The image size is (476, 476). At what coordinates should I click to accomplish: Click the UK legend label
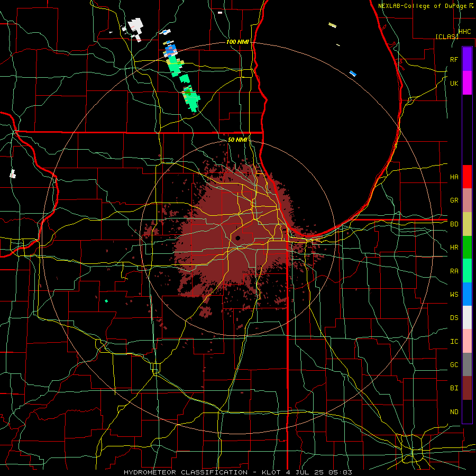coord(454,83)
